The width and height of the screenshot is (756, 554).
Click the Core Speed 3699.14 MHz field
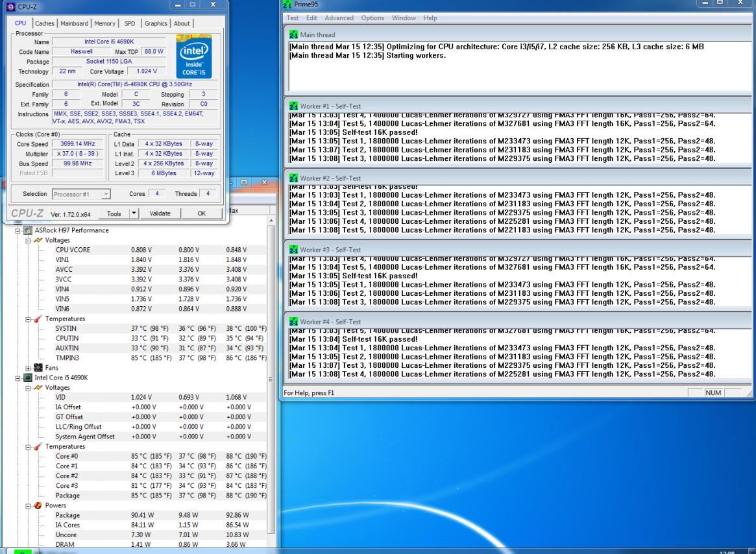(x=78, y=143)
